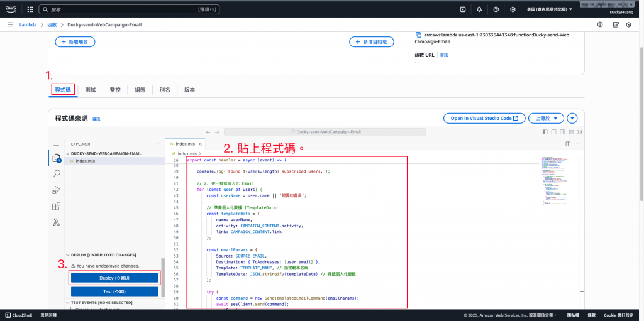Click the Deploy button
Screen dimensions: 644x321
(x=114, y=278)
